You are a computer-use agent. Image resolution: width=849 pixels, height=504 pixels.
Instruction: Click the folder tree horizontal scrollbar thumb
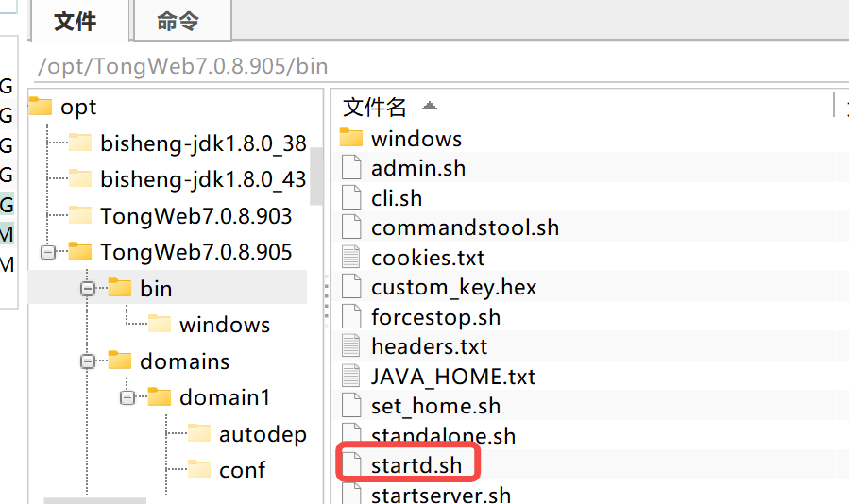click(94, 501)
